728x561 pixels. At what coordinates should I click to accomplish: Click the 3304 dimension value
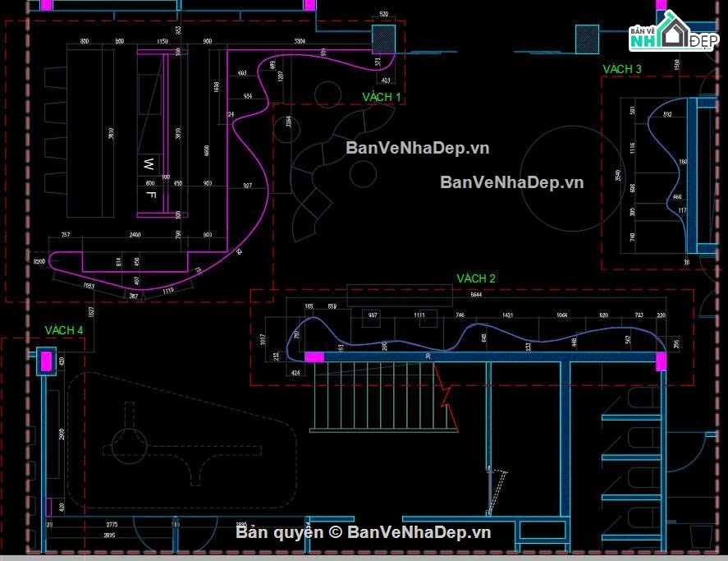click(x=300, y=41)
